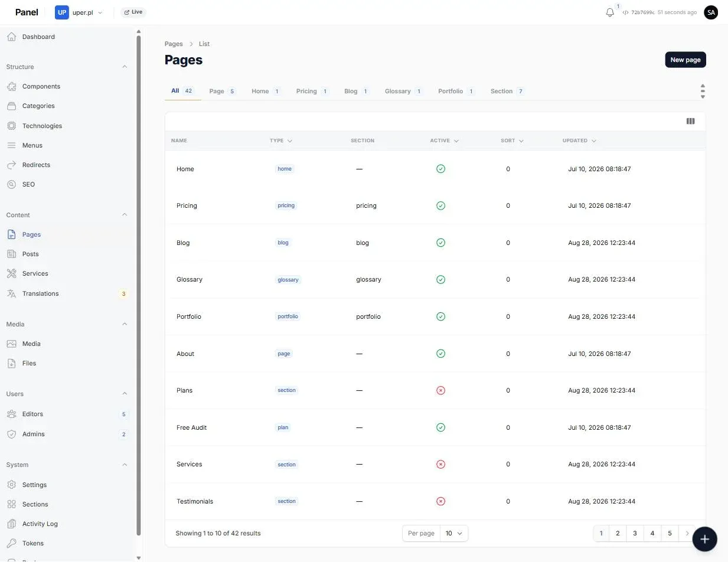Open the notifications bell icon
Screen dimensions: 728x562
610,12
